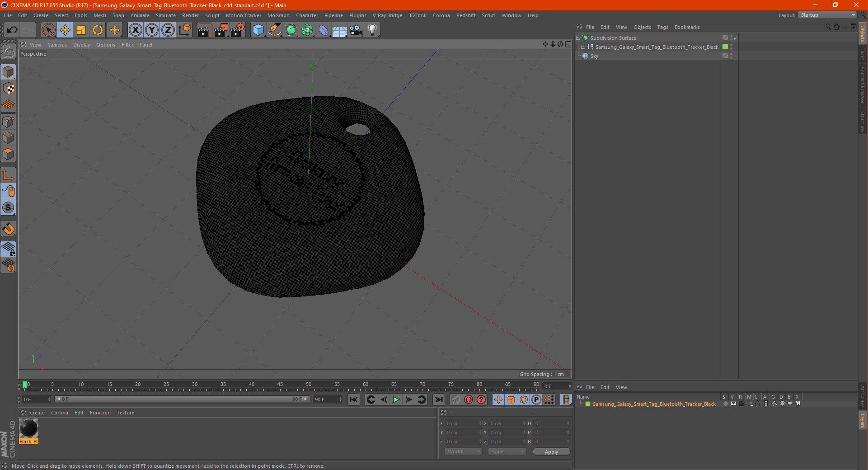The width and height of the screenshot is (868, 470).
Task: Toggle layer solo dot for Samsung layer
Action: coord(725,404)
